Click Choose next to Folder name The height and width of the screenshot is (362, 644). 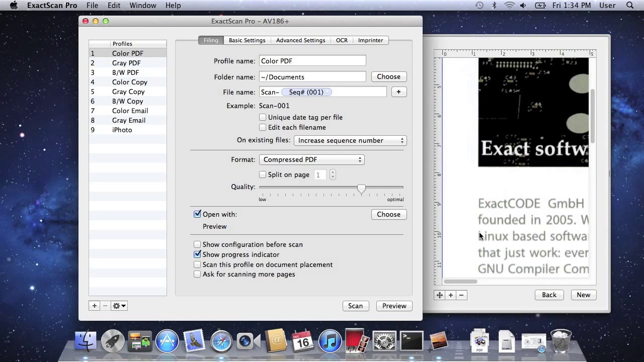tap(389, 77)
